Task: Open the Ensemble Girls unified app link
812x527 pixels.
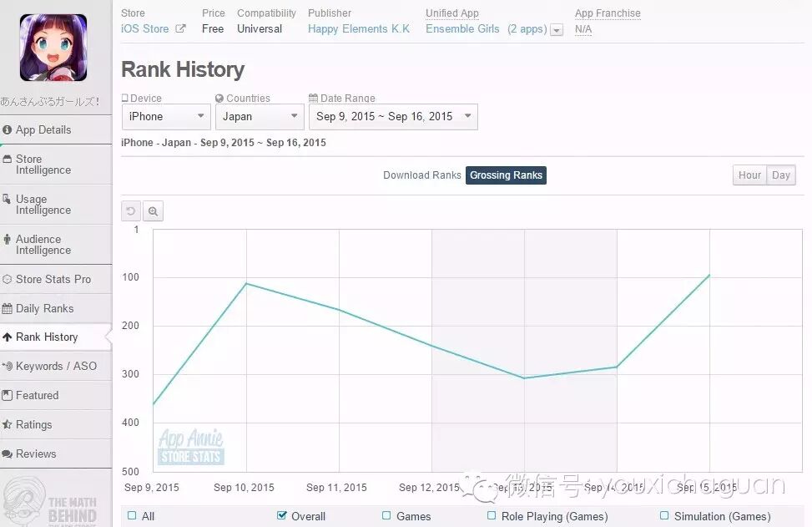Action: coord(462,29)
